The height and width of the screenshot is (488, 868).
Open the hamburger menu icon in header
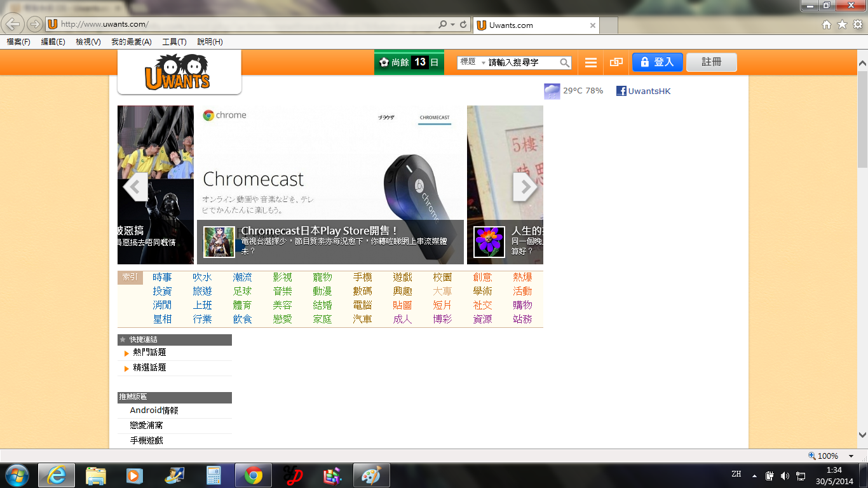(x=591, y=62)
